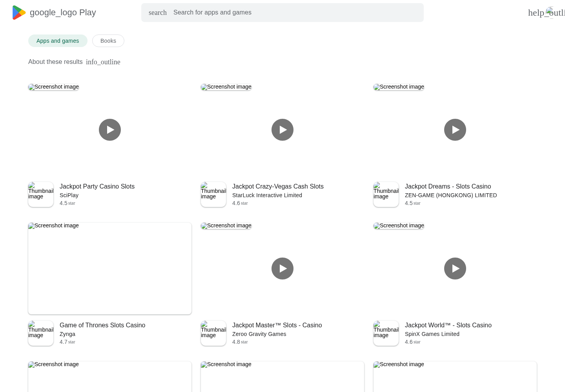Screen dimensions: 565x392
Task: Click the Google Play logo icon
Action: pos(19,13)
